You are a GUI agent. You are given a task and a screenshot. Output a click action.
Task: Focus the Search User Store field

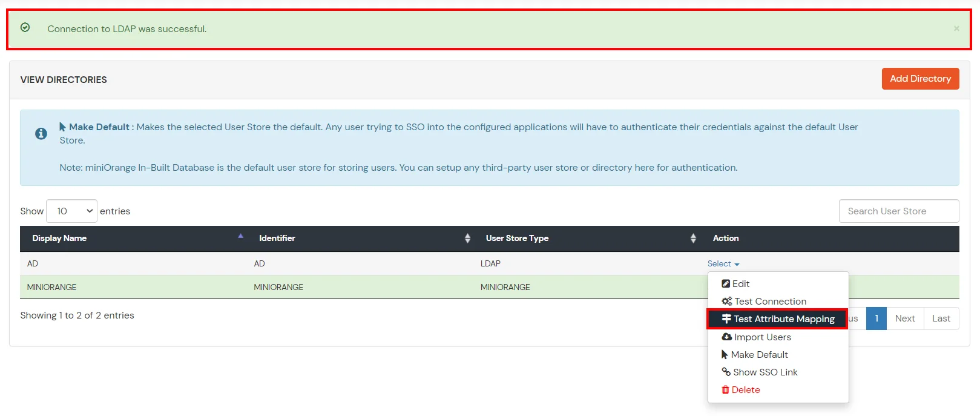click(899, 211)
